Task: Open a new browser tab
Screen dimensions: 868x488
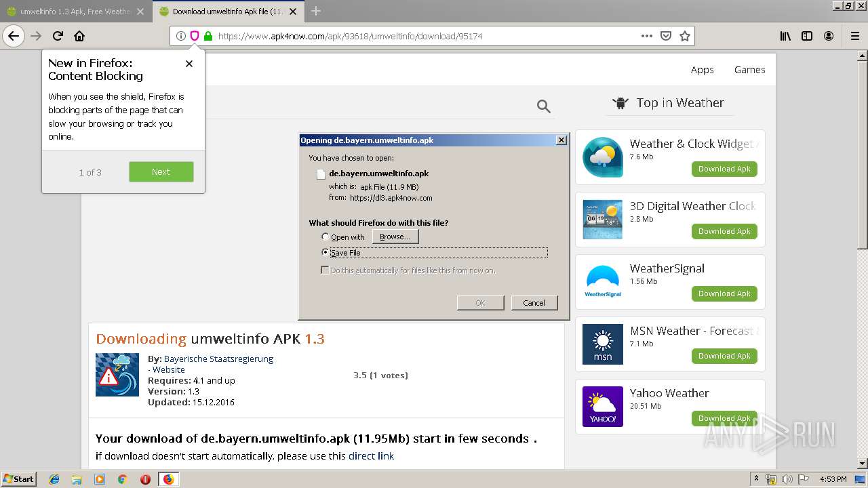Action: point(316,11)
